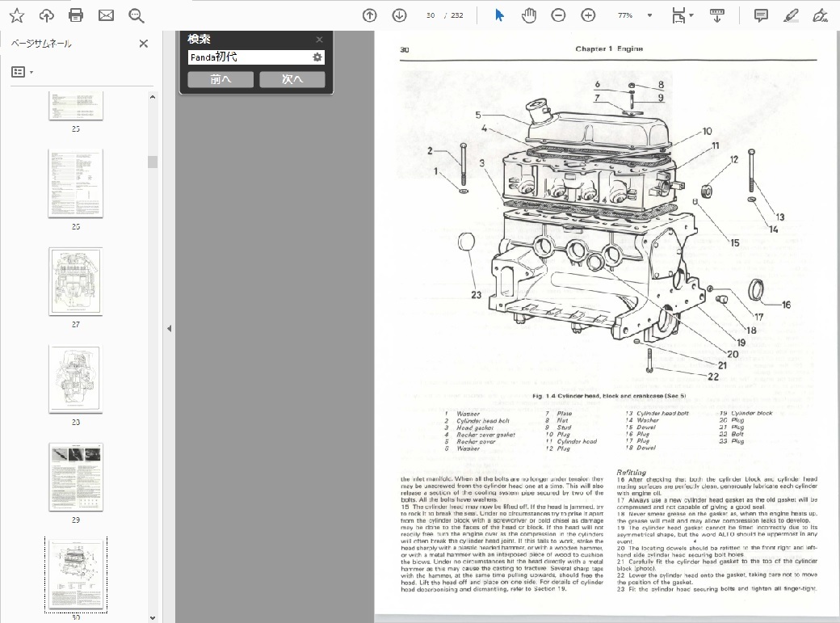Select the page 29 thumbnail

point(76,477)
